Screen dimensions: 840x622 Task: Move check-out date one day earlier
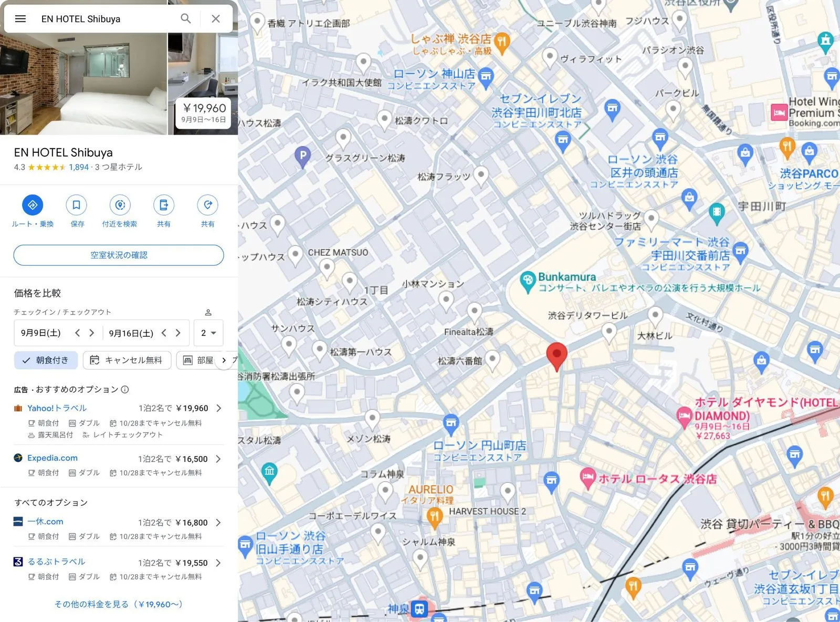click(x=164, y=333)
